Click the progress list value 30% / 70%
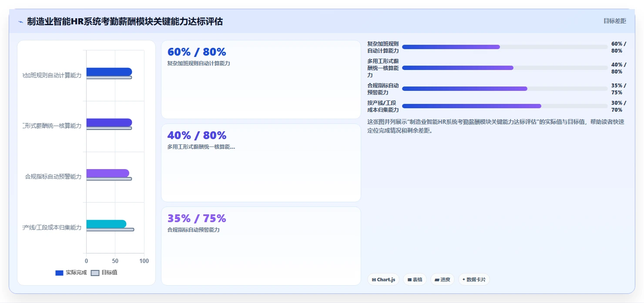This screenshot has height=303, width=644. pyautogui.click(x=619, y=107)
